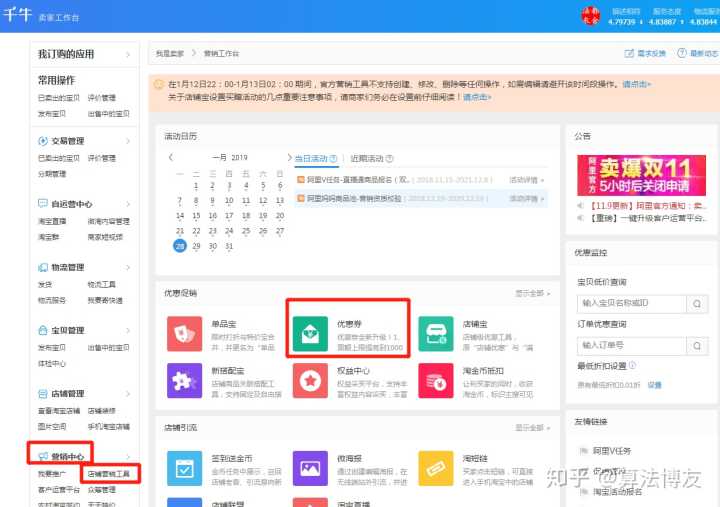
Task: Click the 订单优惠查询 order number field
Action: pyautogui.click(x=617, y=345)
